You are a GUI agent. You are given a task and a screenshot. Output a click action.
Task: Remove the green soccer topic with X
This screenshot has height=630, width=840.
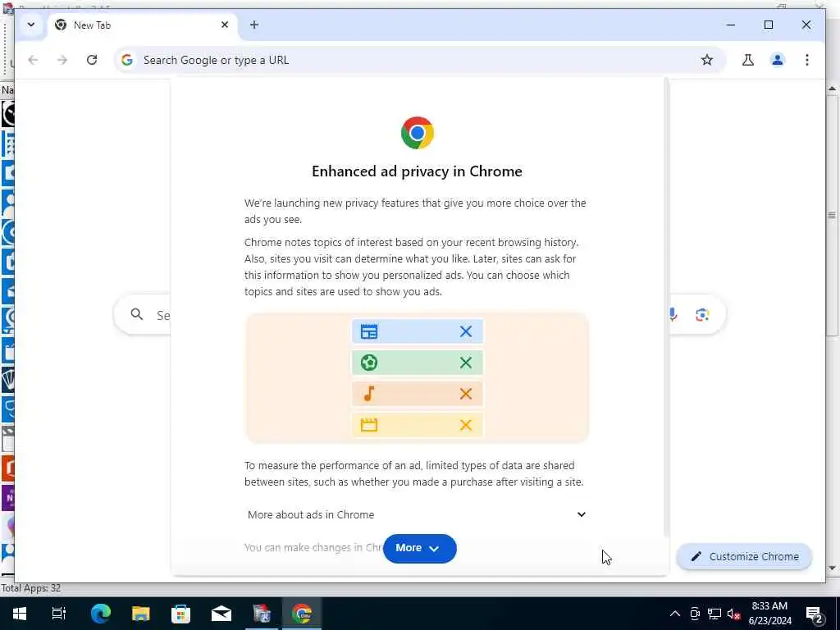466,363
